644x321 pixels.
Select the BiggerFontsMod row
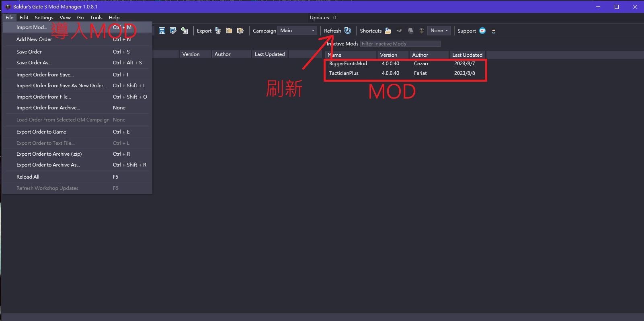(x=405, y=64)
